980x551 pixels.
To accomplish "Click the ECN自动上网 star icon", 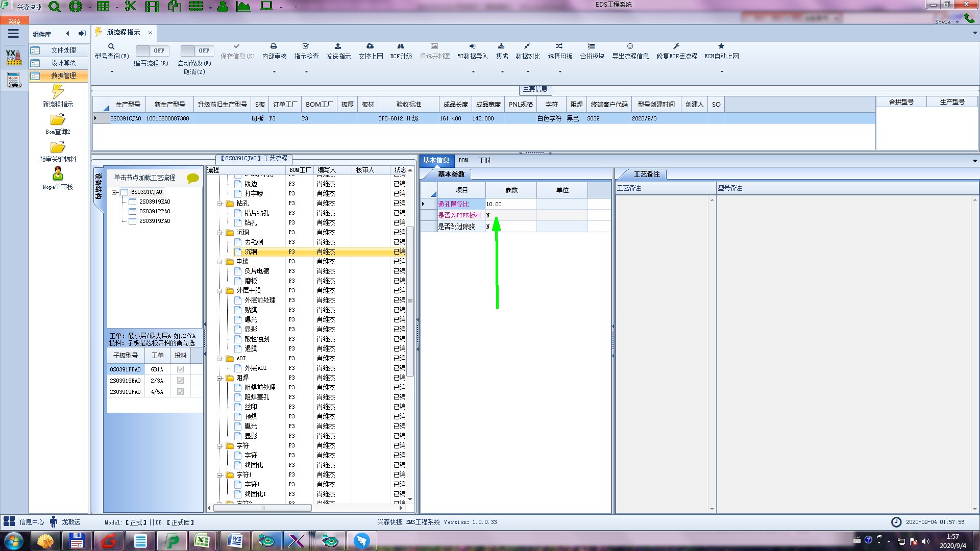I will tap(721, 46).
